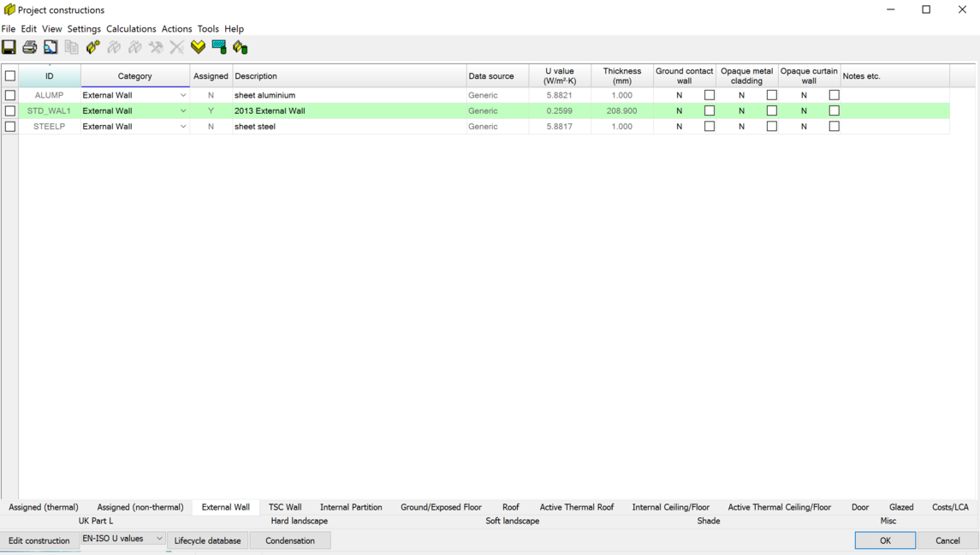Click the cyan glazing database icon
980x555 pixels.
[x=219, y=47]
